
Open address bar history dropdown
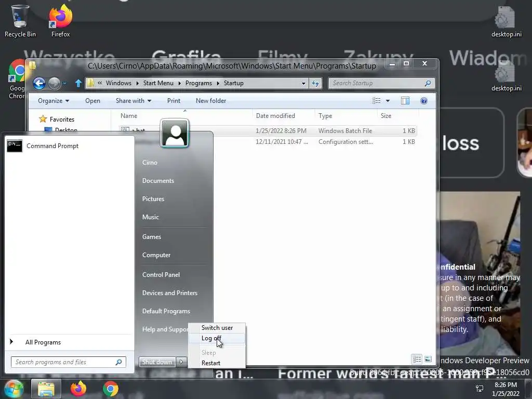coord(303,84)
